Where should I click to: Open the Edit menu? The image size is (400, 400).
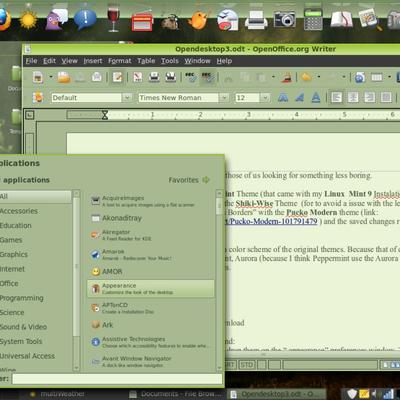pos(49,61)
